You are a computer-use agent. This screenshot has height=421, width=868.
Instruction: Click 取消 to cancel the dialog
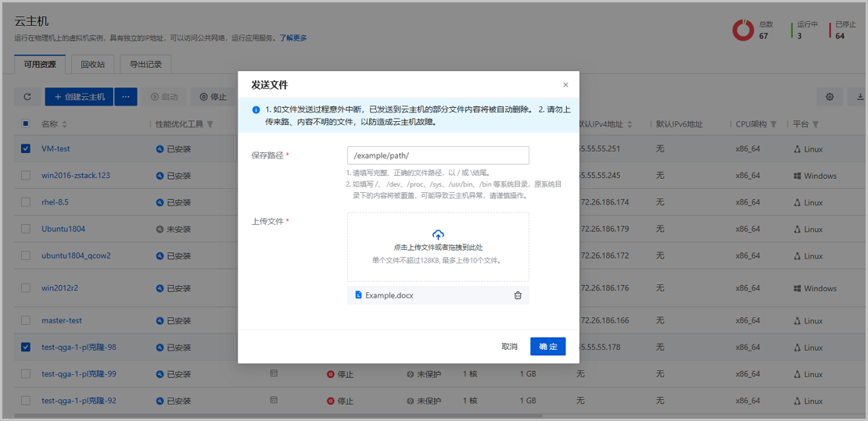point(509,346)
